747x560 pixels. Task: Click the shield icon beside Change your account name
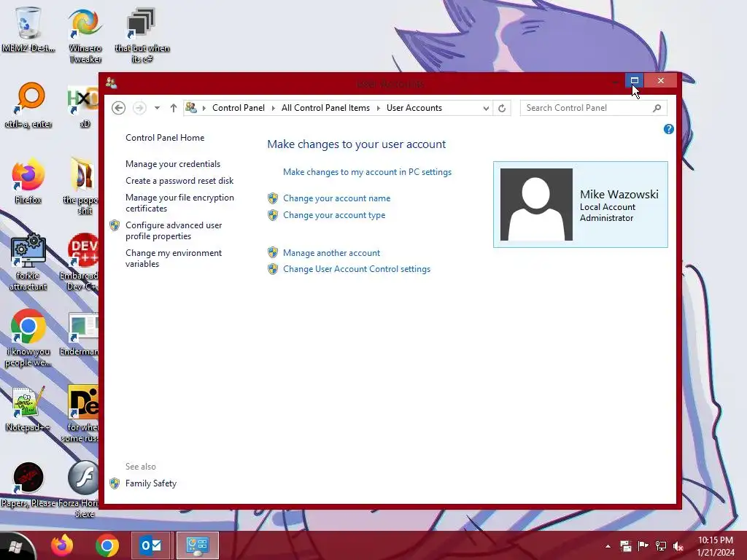point(273,198)
